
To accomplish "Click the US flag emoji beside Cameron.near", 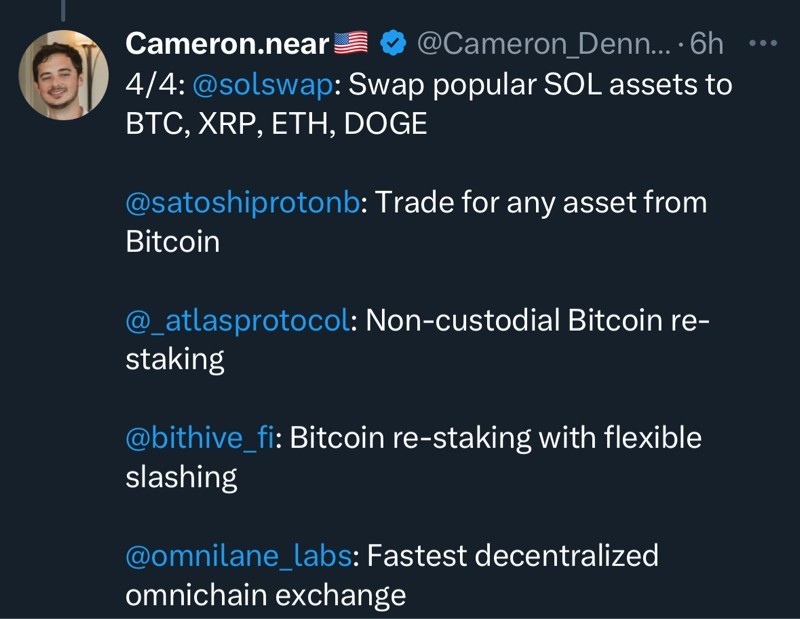I will (x=351, y=44).
